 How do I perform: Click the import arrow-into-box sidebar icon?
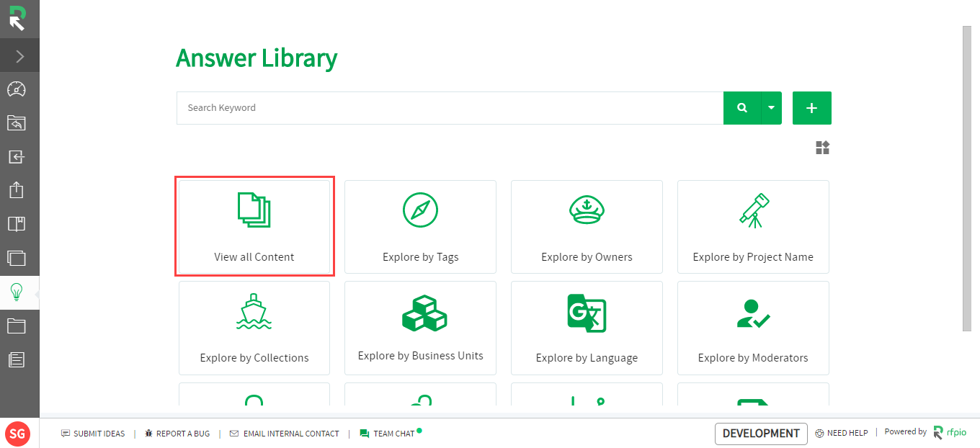(x=17, y=157)
